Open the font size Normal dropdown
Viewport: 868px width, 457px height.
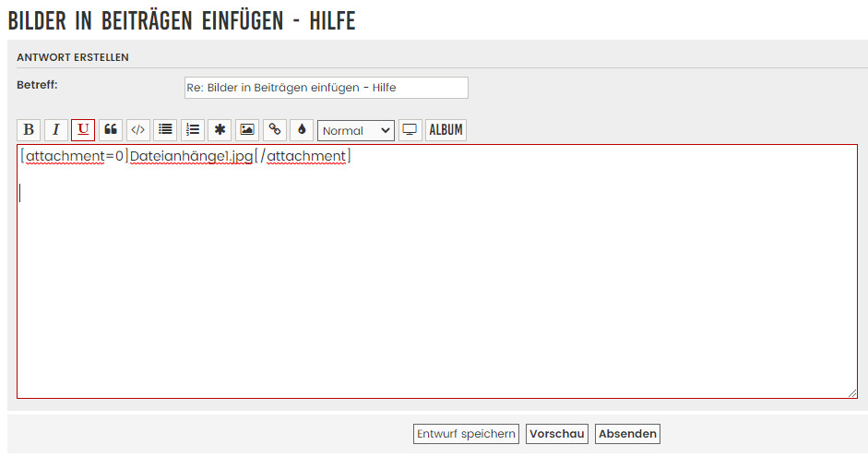356,131
